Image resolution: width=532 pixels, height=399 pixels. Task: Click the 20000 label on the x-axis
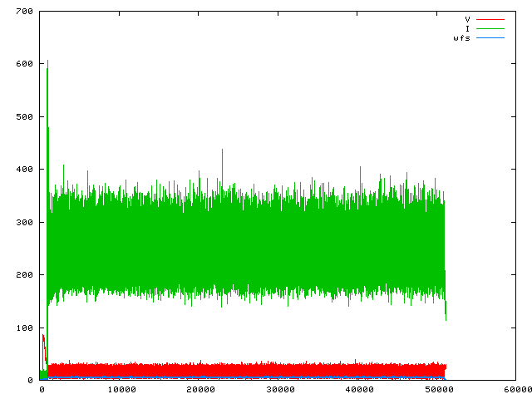[x=199, y=389]
